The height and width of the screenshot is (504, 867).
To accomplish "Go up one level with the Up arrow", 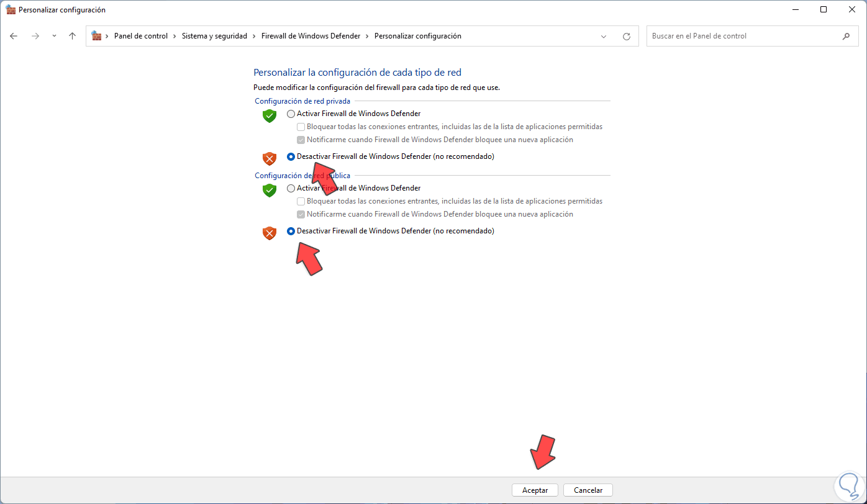I will coord(72,36).
